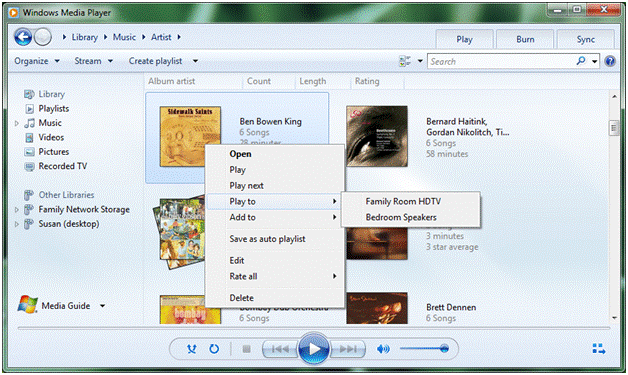This screenshot has height=375, width=628.
Task: Click Library in breadcrumb path
Action: click(85, 37)
